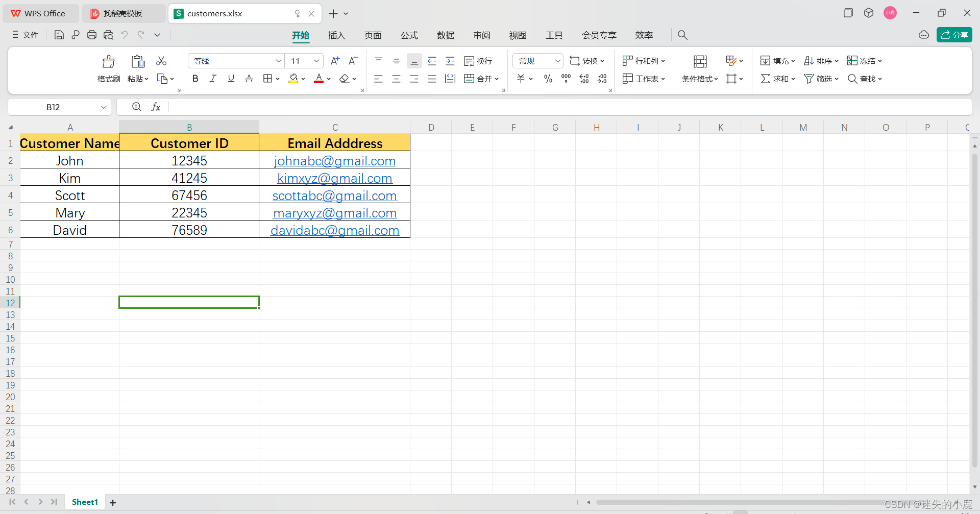Image resolution: width=980 pixels, height=514 pixels.
Task: Click the Decrease decimal places icon
Action: coord(602,79)
